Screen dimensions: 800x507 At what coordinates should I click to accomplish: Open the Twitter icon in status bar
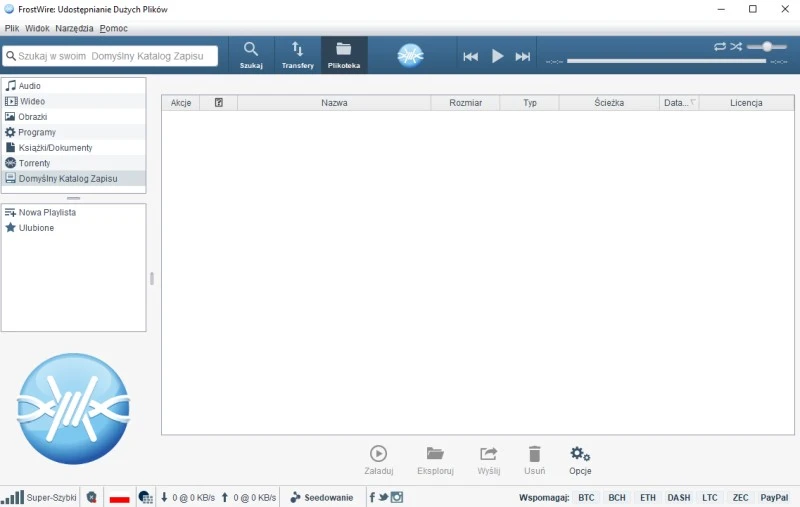[x=384, y=497]
